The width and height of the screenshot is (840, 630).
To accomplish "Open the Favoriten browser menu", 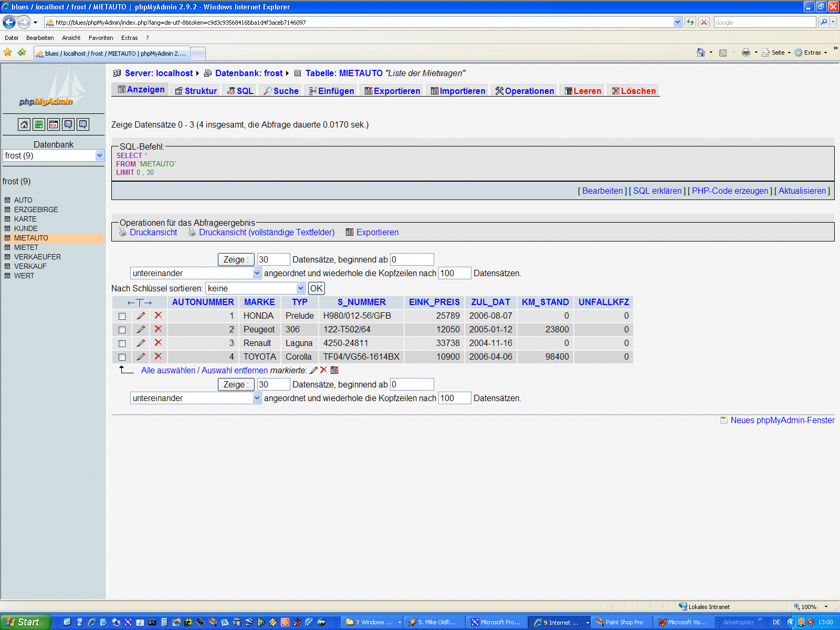I will click(101, 38).
